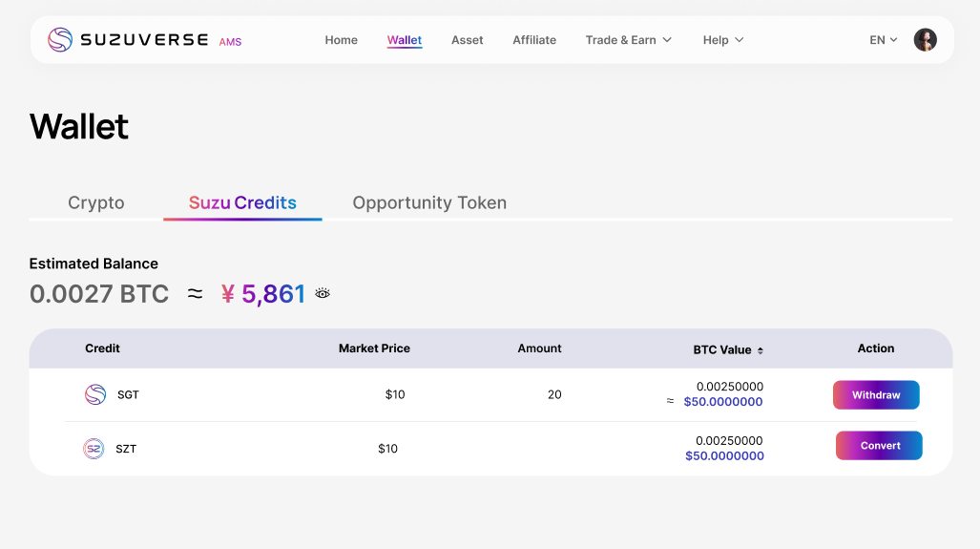Open the EN language selector
This screenshot has height=549, width=980.
click(884, 40)
